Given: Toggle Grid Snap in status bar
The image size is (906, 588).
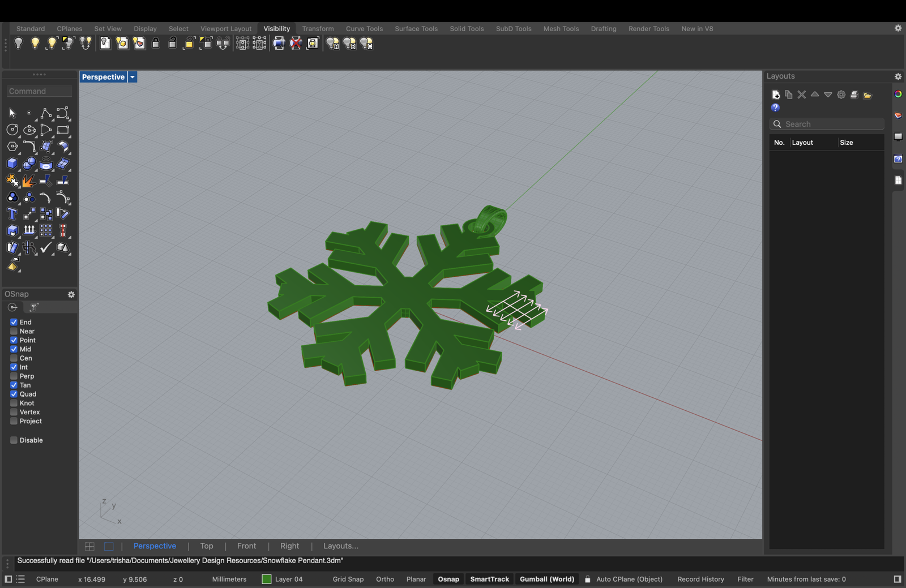Looking at the screenshot, I should (x=348, y=579).
